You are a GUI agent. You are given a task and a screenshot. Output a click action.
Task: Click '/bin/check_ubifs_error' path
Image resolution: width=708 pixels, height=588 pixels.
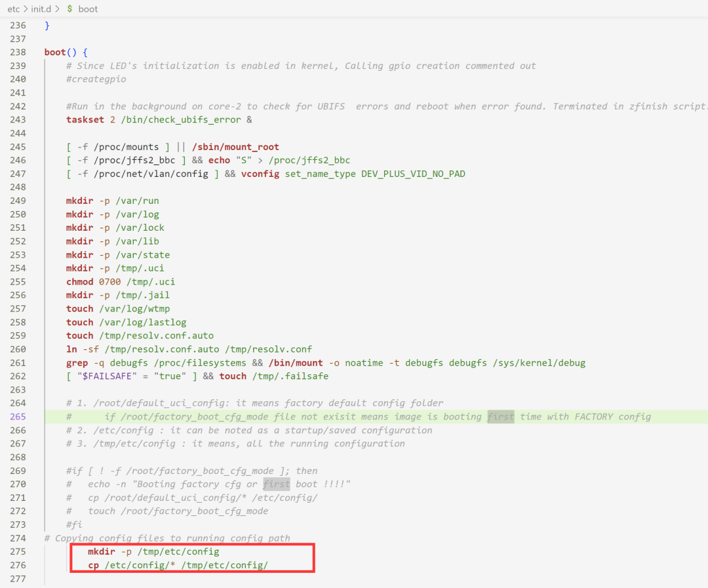[181, 120]
